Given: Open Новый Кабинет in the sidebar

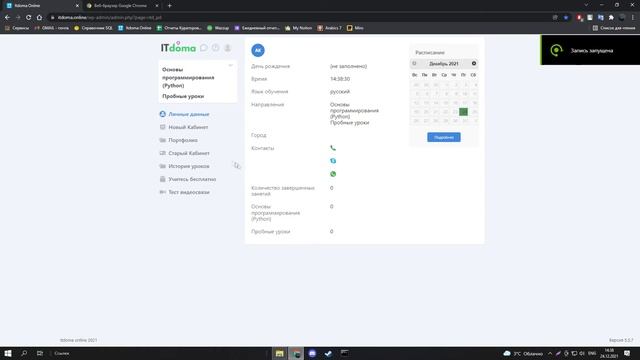Looking at the screenshot, I should coord(184,127).
